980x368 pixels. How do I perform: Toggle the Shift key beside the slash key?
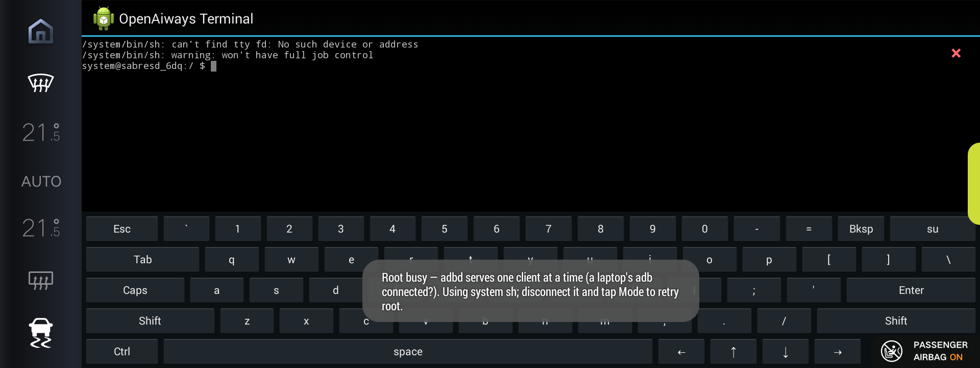tap(896, 321)
